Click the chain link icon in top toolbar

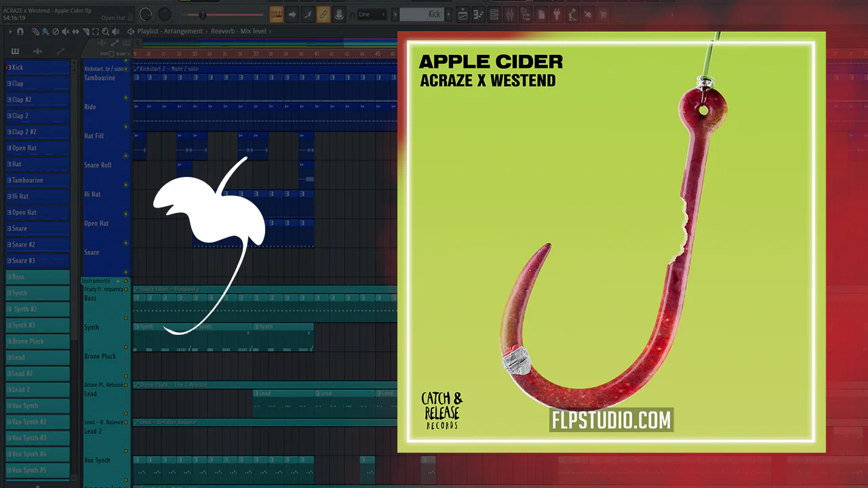(x=323, y=14)
